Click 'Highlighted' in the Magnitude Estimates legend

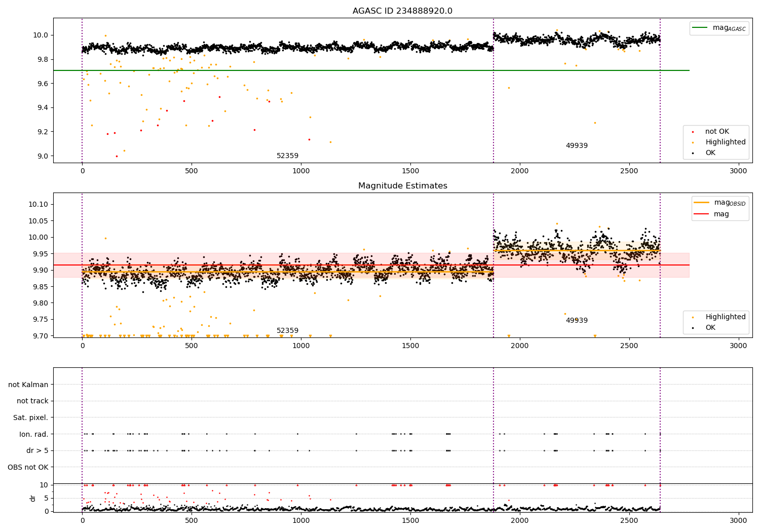tap(726, 317)
